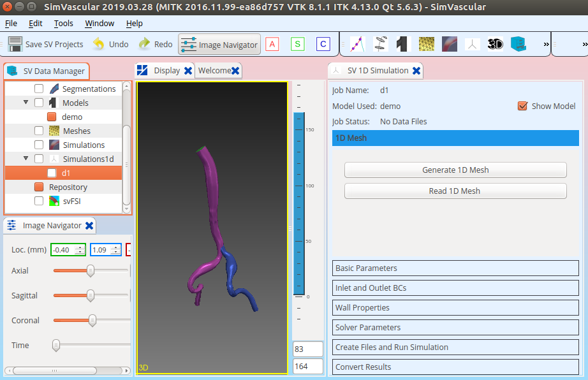The height and width of the screenshot is (380, 588).
Task: Open the 1D Simulation tool icon
Action: pyautogui.click(x=471, y=45)
